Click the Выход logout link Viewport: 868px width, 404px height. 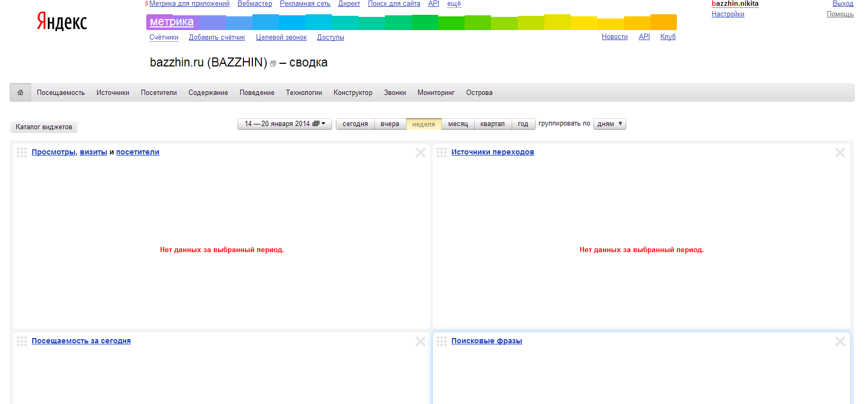[843, 4]
